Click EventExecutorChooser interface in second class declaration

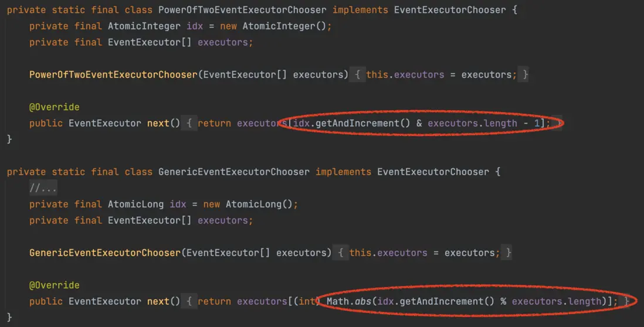click(433, 172)
